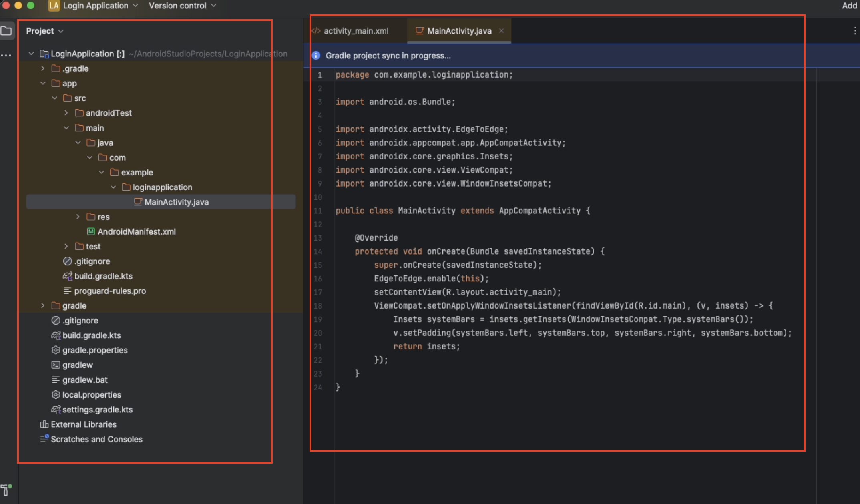The image size is (860, 504).
Task: Click the gradle.properties settings icon
Action: click(x=56, y=350)
